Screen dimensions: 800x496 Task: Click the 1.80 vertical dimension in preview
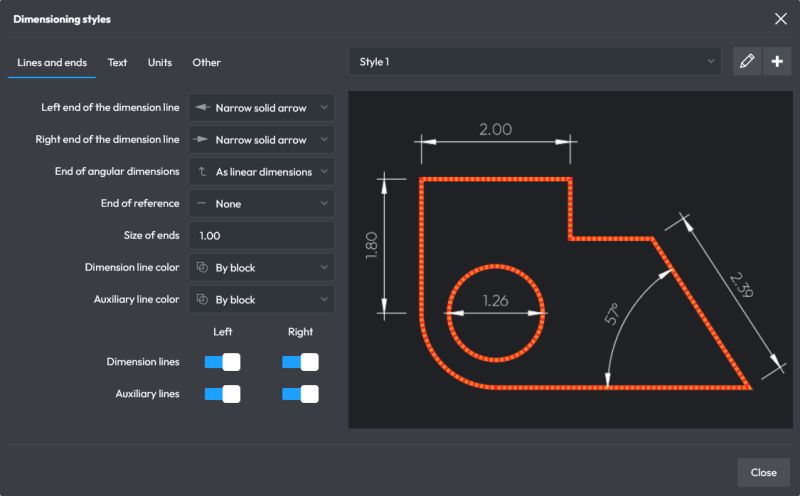point(371,245)
